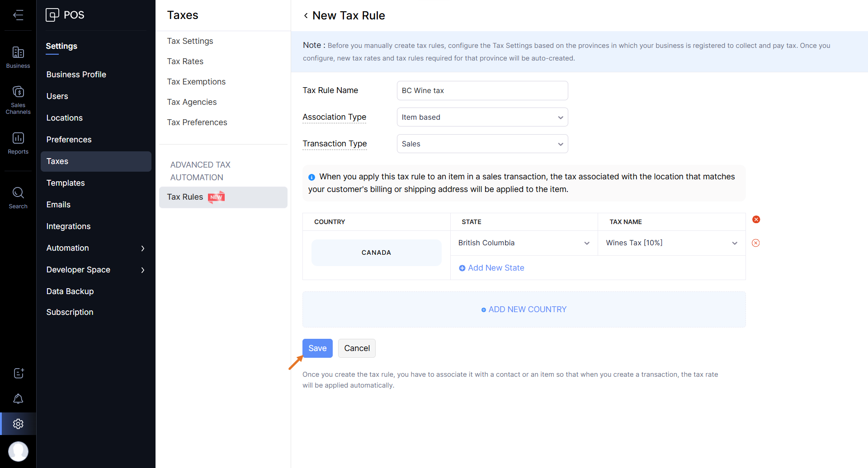The height and width of the screenshot is (468, 868).
Task: Open the Search icon in sidebar
Action: pyautogui.click(x=18, y=198)
